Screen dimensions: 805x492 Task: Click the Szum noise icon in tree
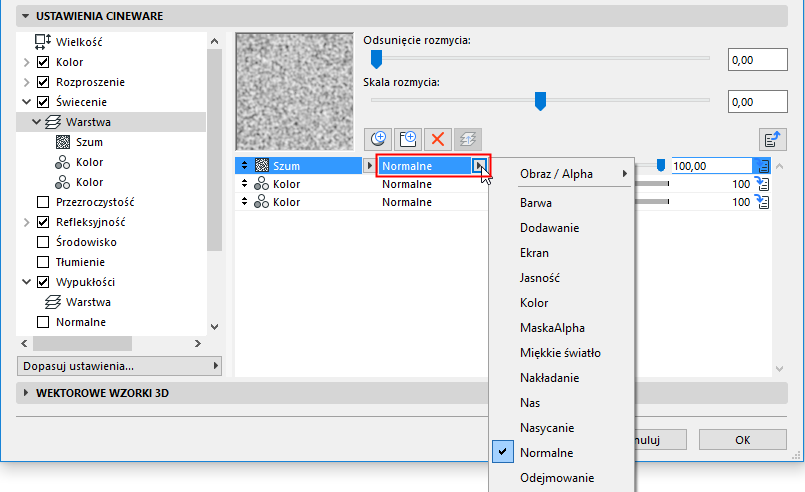coord(63,142)
